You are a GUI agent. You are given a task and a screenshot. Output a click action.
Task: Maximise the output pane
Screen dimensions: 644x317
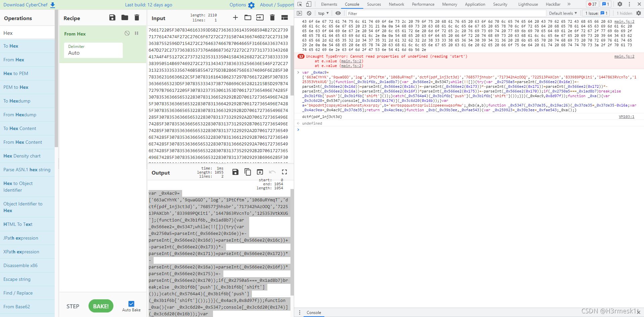click(284, 172)
